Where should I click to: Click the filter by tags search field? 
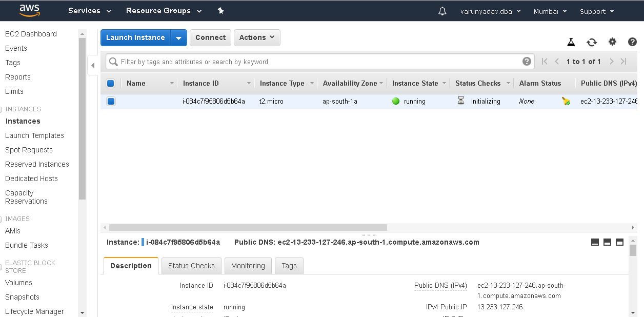point(318,62)
